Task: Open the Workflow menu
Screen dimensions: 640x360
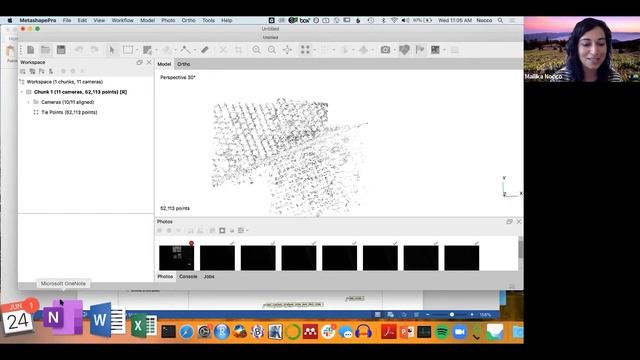Action: (x=122, y=20)
